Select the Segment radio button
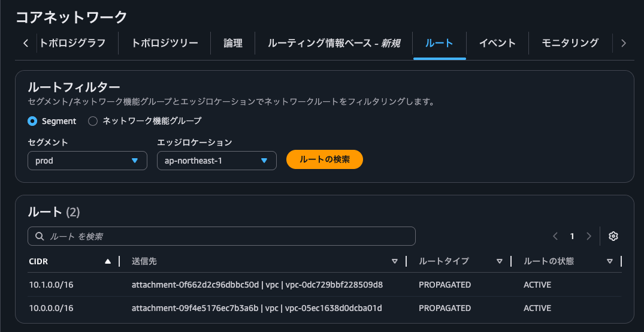Screen dimensions: 644x332 [32, 121]
